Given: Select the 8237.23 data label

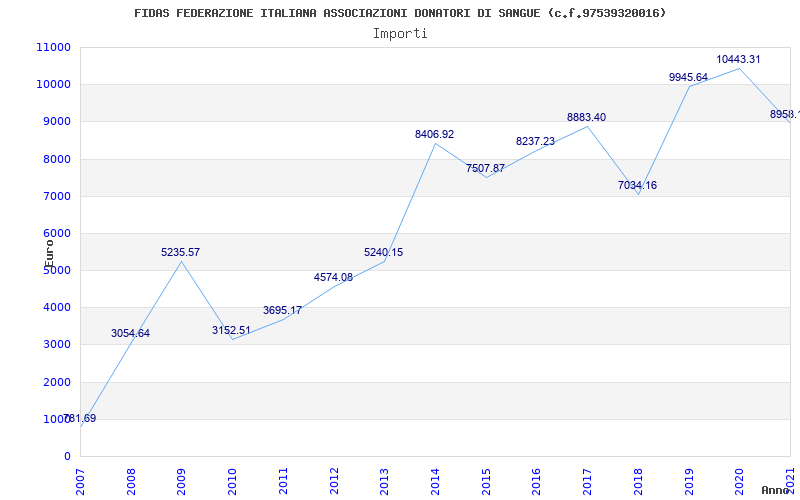Looking at the screenshot, I should click(x=535, y=141).
